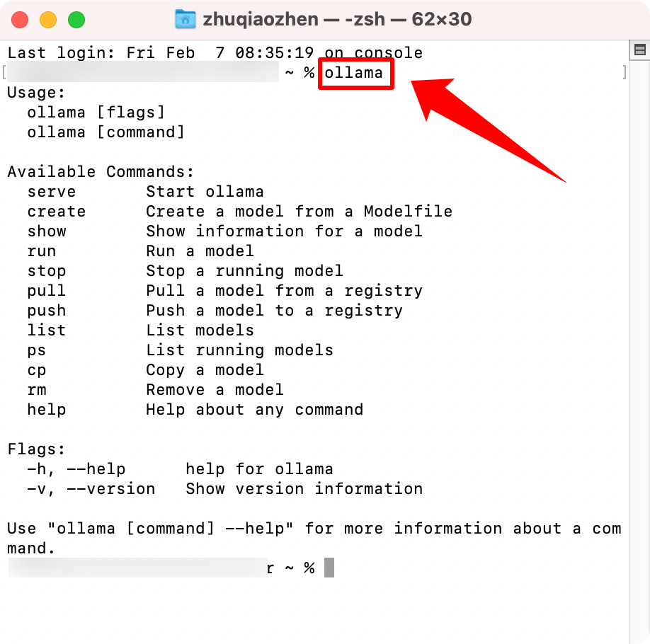Click the terminal's vertical scrollbar track
Viewport: 650px width, 644px height.
pyautogui.click(x=639, y=352)
